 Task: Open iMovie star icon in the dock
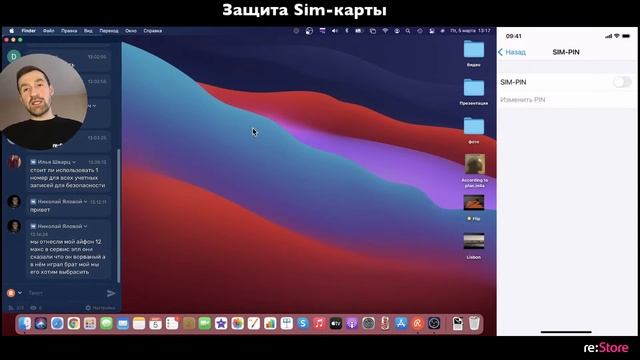point(221,324)
